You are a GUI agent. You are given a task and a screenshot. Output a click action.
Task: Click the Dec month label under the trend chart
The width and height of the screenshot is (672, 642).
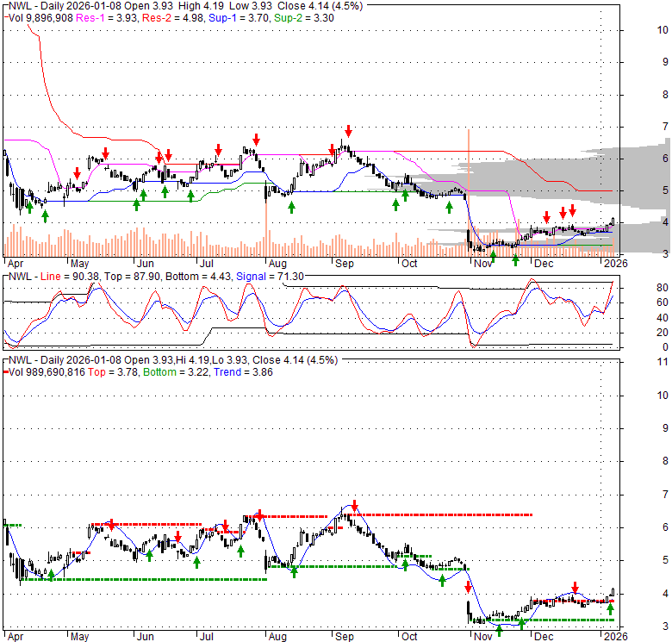tap(544, 637)
